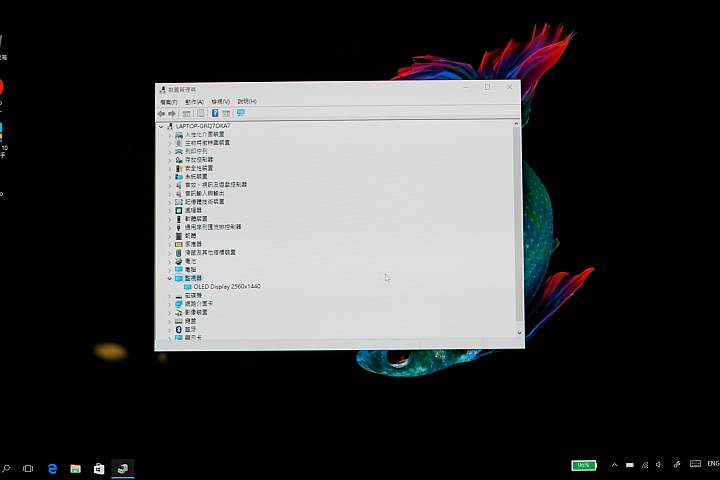Open Properties from the toolbar sheet icon
This screenshot has width=720, height=480.
[201, 113]
